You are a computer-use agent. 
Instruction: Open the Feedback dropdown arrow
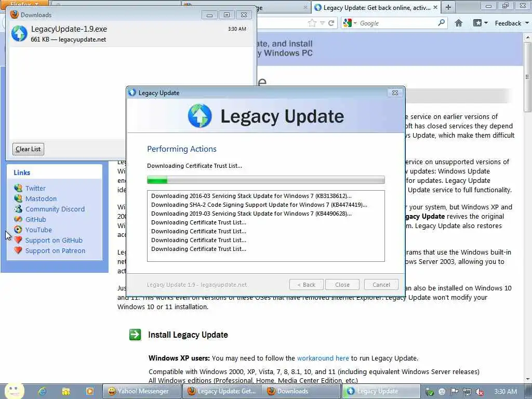click(527, 23)
